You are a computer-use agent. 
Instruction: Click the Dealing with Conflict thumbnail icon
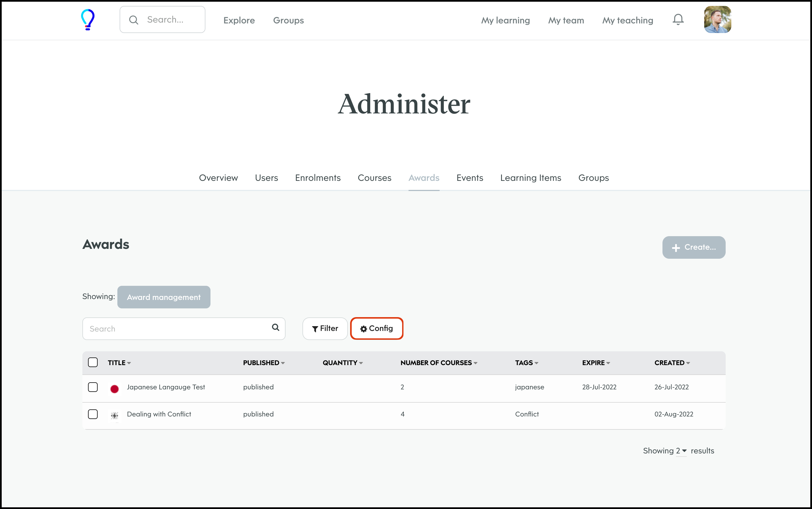coord(115,415)
